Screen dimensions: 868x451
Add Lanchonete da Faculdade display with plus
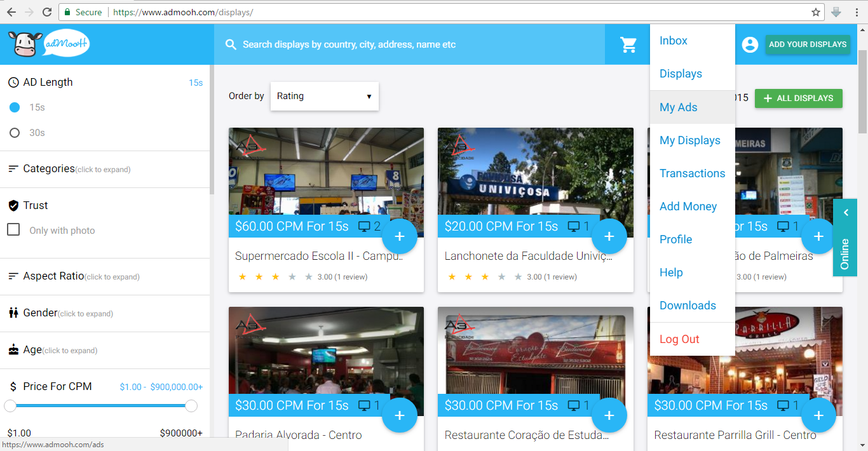609,236
